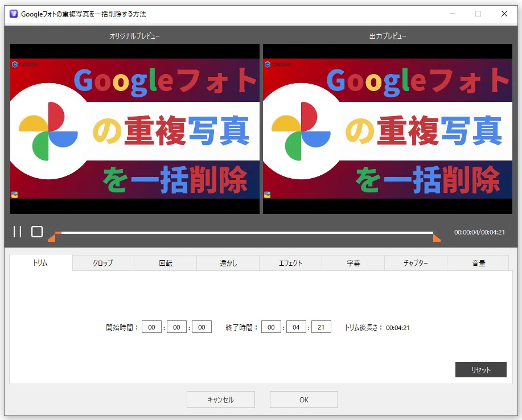Confirm with the OK button

pyautogui.click(x=304, y=400)
